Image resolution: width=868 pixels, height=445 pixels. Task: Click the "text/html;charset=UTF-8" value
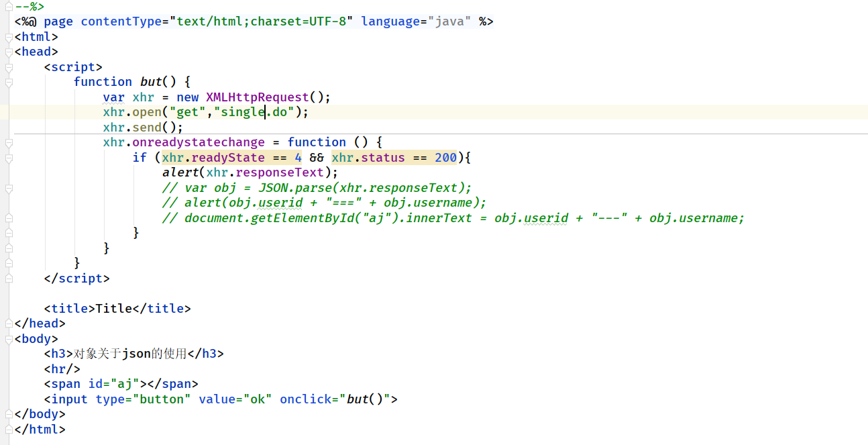click(x=262, y=21)
